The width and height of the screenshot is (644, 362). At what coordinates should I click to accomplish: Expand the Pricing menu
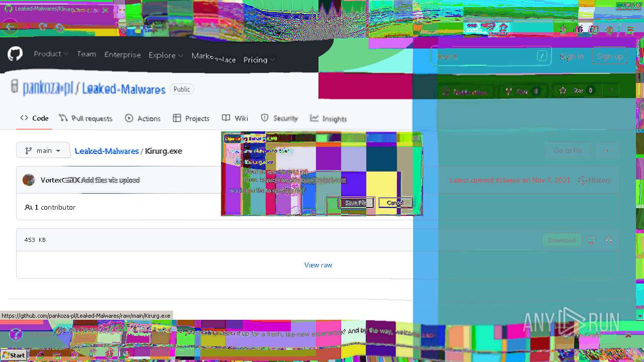pyautogui.click(x=259, y=60)
